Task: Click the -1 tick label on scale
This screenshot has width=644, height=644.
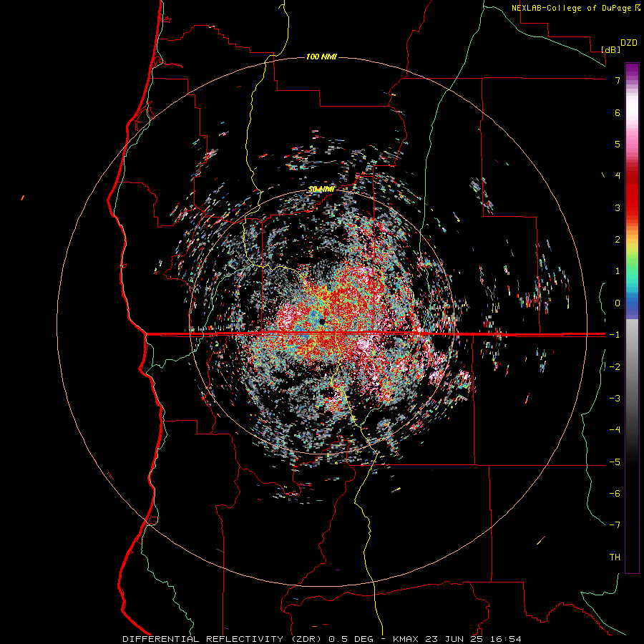Action: 615,335
